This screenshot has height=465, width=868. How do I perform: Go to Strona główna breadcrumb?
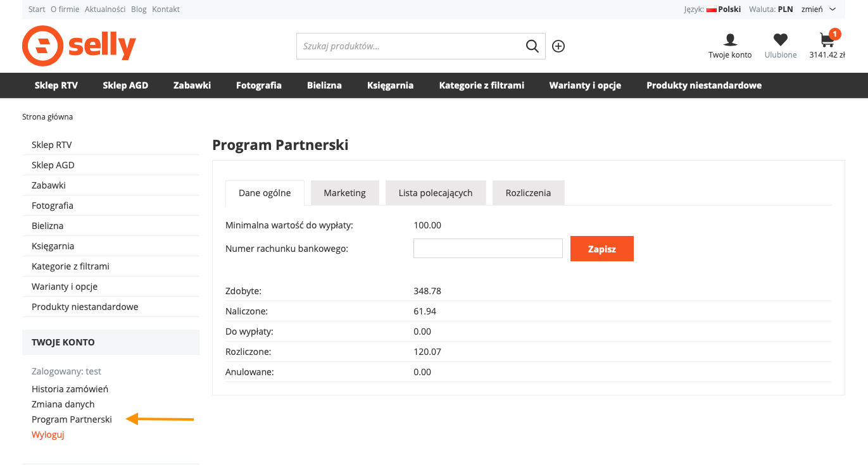tap(47, 117)
